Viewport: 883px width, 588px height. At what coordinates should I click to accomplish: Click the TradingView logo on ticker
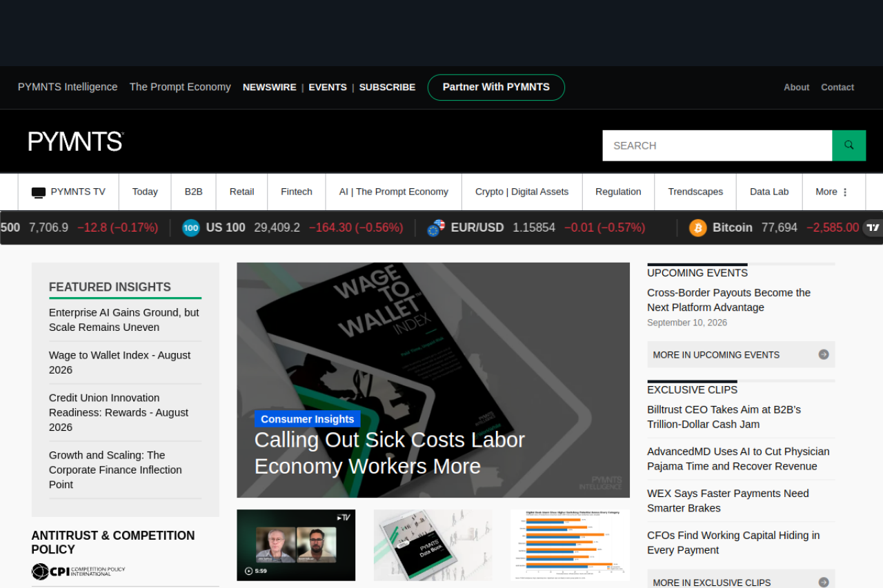click(873, 227)
